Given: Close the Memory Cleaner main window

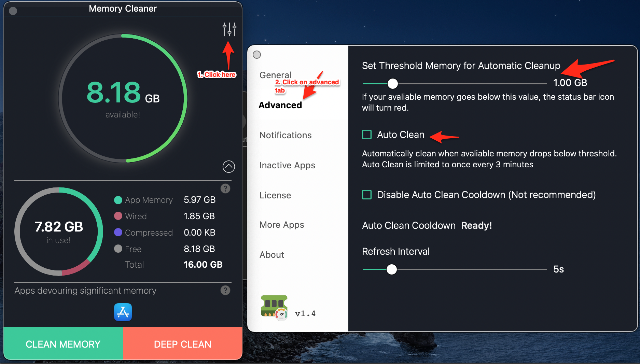Looking at the screenshot, I should tap(13, 11).
